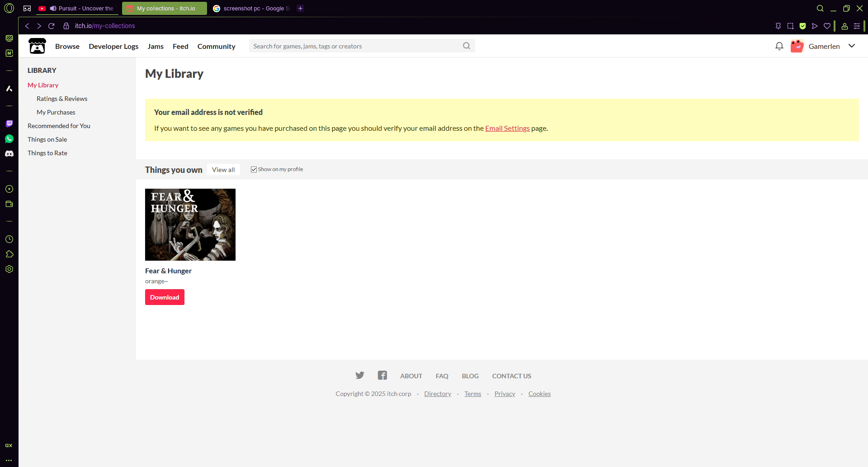
Task: Open itch.io notifications bell
Action: pyautogui.click(x=779, y=46)
